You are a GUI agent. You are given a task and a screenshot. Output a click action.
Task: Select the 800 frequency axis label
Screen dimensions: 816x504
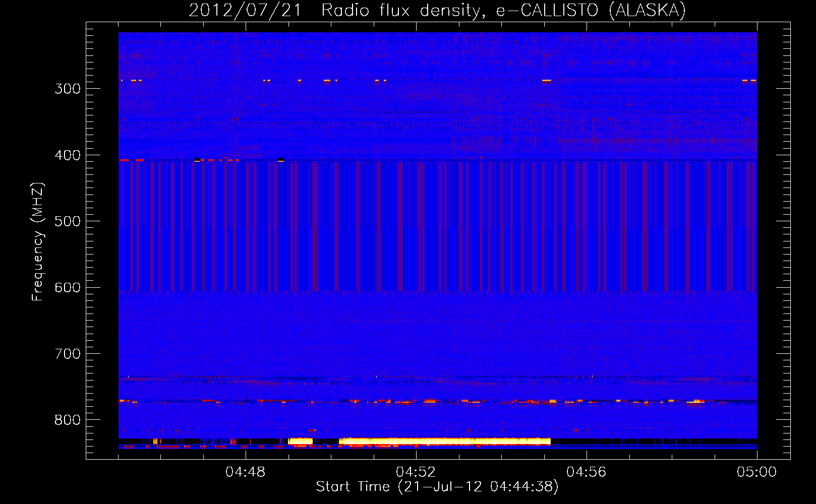tap(68, 420)
